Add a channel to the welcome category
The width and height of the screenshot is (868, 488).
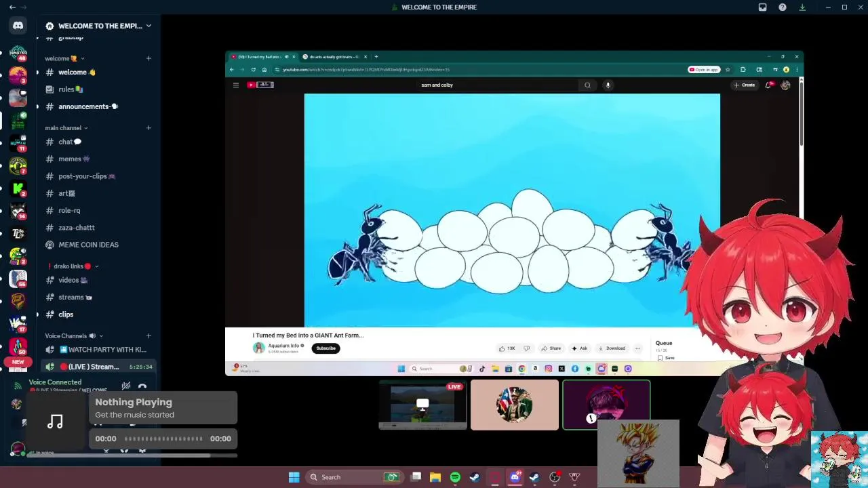149,58
